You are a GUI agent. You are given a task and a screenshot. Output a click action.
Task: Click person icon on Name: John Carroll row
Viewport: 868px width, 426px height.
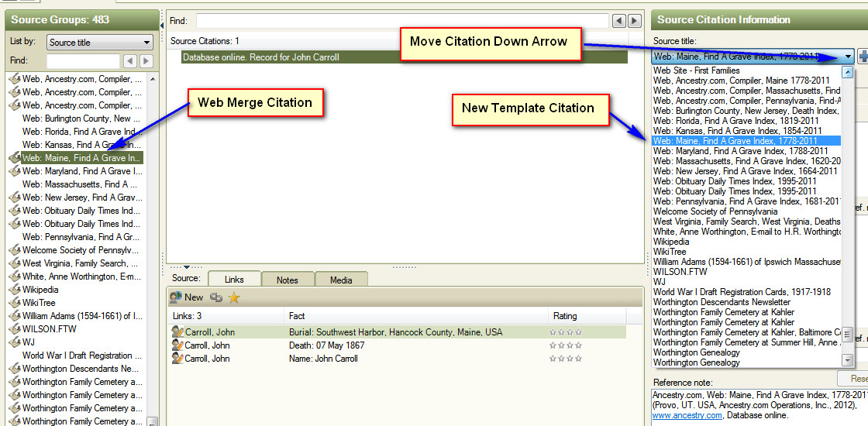177,359
